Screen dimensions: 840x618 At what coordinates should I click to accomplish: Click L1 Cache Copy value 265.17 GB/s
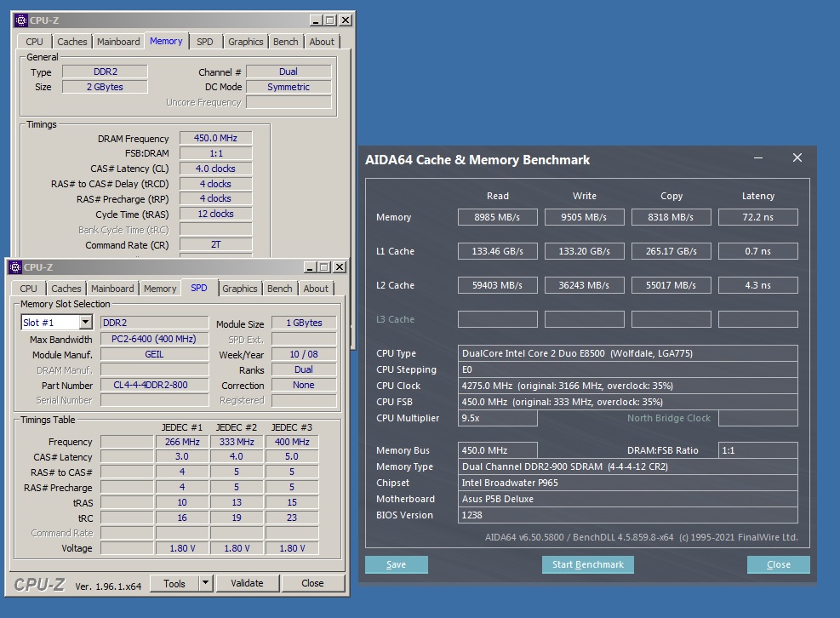[x=671, y=251]
